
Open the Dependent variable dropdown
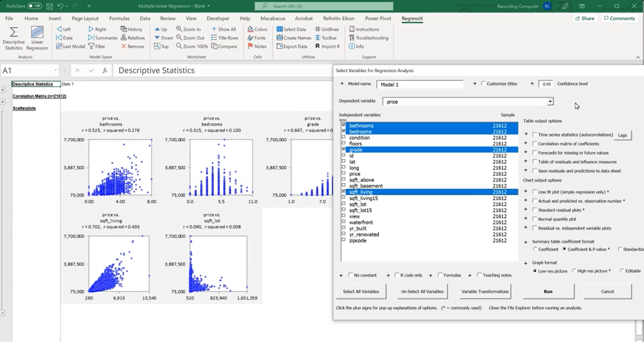(550, 102)
